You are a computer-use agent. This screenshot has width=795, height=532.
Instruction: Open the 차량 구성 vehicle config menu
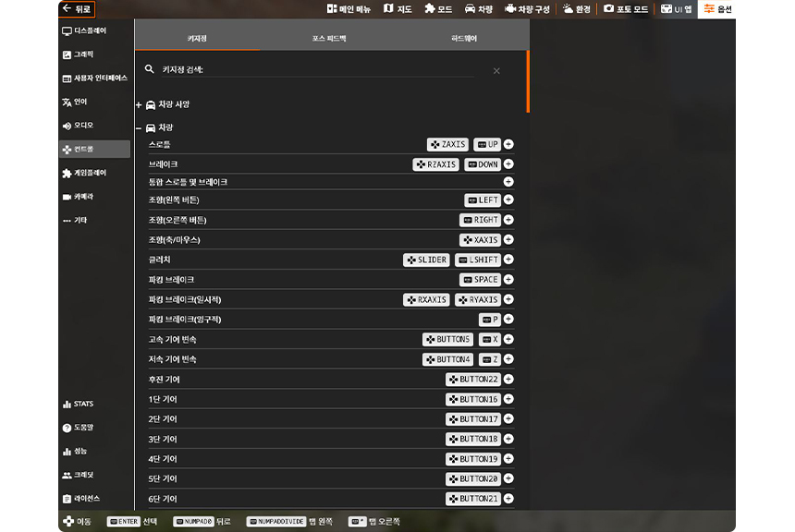527,9
